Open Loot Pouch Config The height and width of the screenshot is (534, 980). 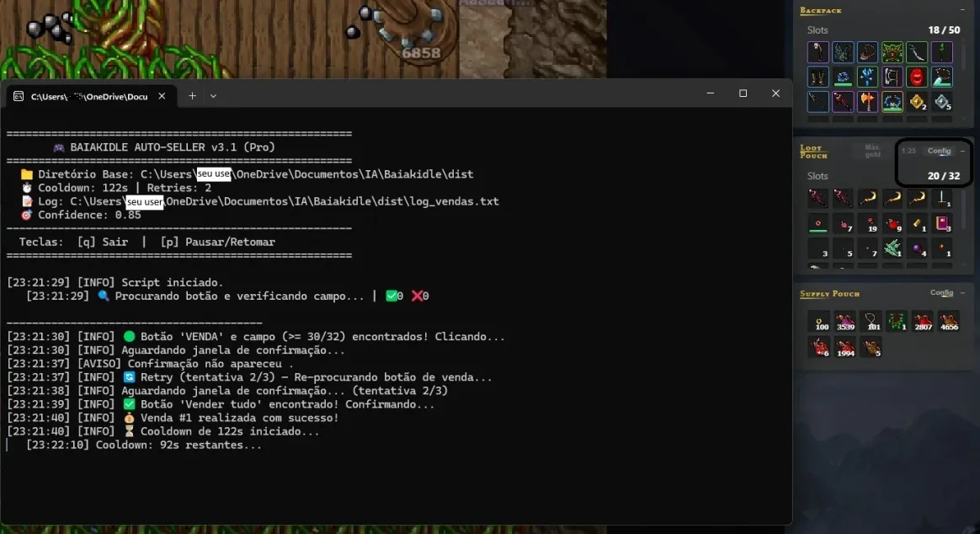[939, 151]
